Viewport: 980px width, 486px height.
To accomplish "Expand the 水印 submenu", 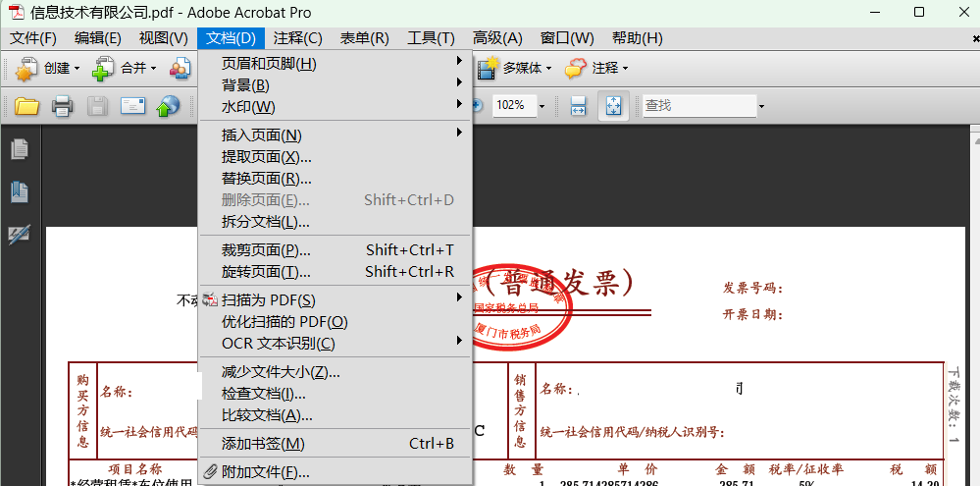I will point(459,104).
